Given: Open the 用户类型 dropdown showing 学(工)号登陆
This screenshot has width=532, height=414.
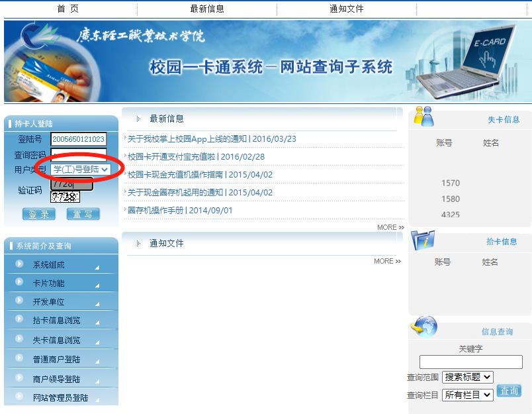Looking at the screenshot, I should point(80,170).
